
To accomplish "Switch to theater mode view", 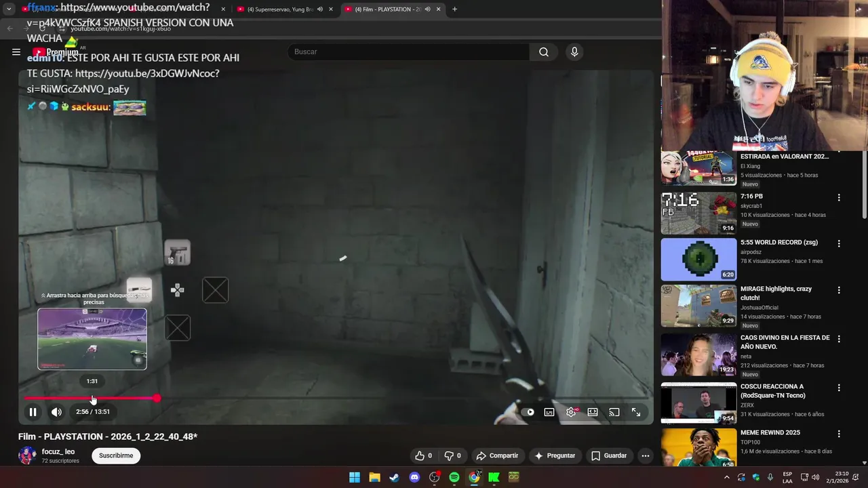I will (593, 412).
